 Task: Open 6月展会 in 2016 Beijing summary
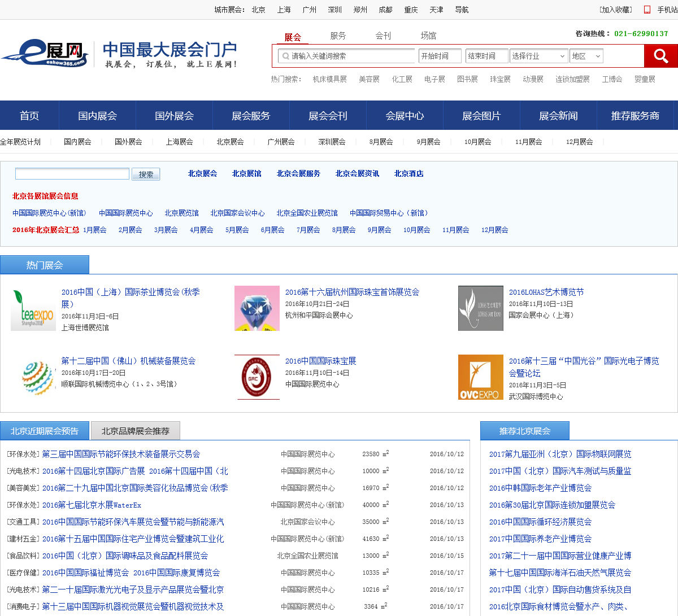273,230
